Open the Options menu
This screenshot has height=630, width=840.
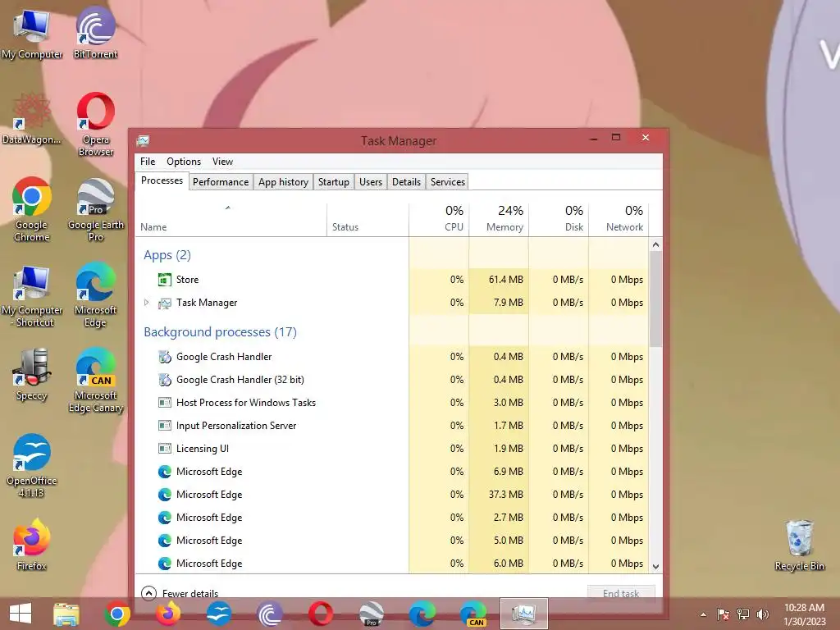pos(184,162)
